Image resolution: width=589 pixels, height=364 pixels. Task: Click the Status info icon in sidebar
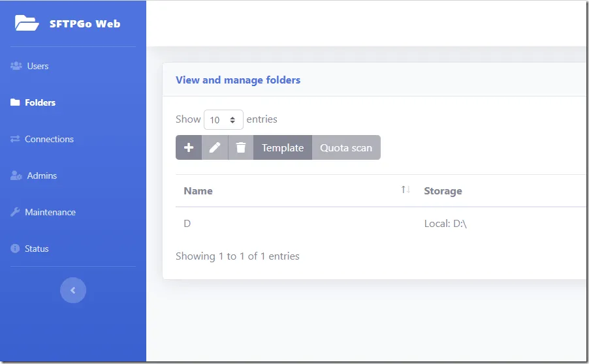15,249
